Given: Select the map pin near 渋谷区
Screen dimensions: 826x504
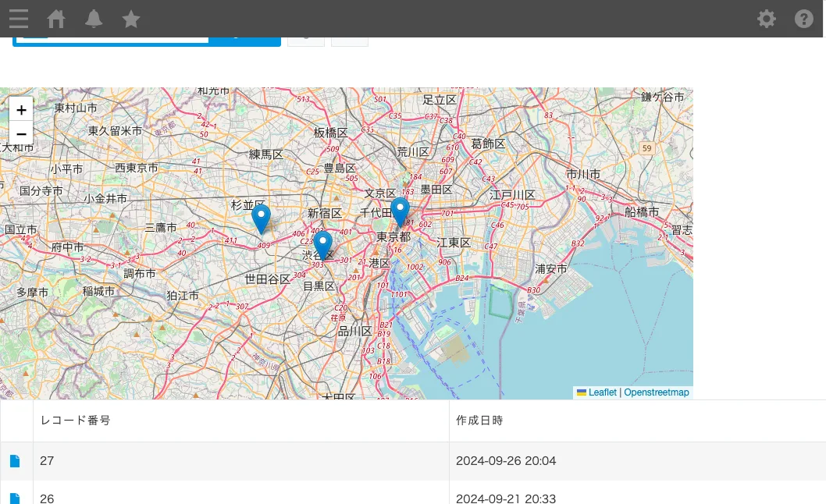Looking at the screenshot, I should point(323,246).
